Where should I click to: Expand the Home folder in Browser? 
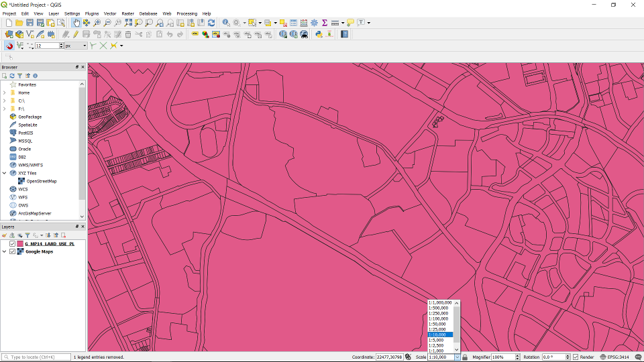point(5,93)
